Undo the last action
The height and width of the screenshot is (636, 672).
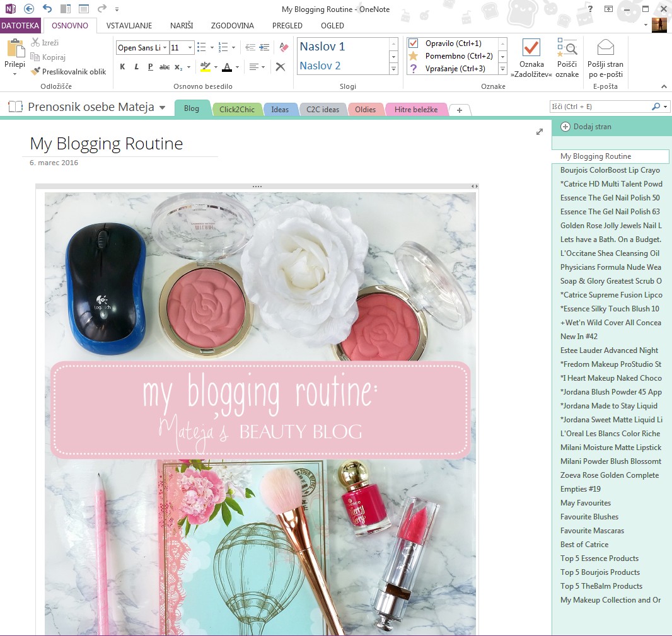point(47,9)
